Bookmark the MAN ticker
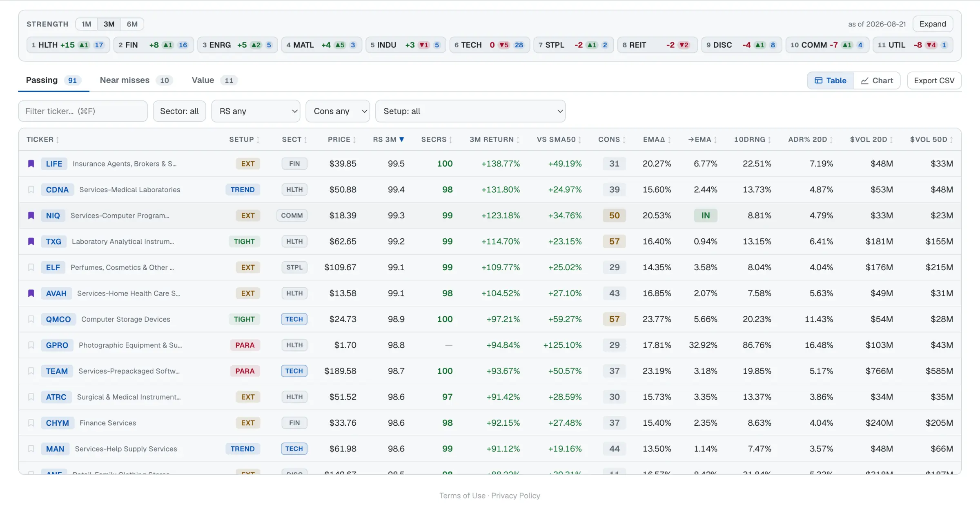The height and width of the screenshot is (520, 980). (x=31, y=449)
